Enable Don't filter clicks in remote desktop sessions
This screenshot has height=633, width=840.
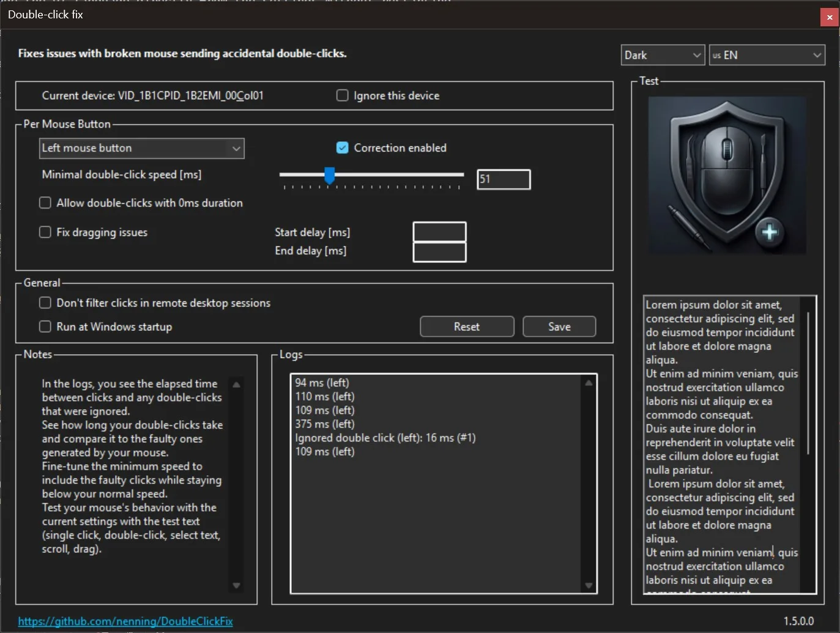pyautogui.click(x=45, y=303)
